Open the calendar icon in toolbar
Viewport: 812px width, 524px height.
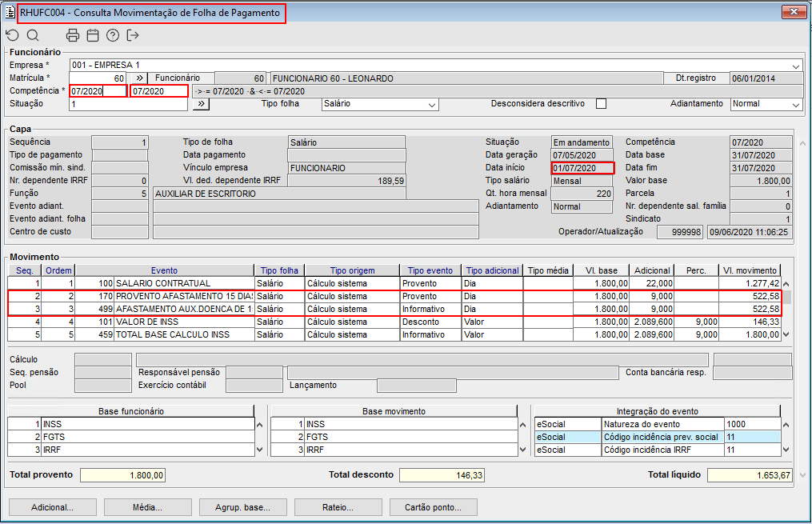(x=93, y=35)
